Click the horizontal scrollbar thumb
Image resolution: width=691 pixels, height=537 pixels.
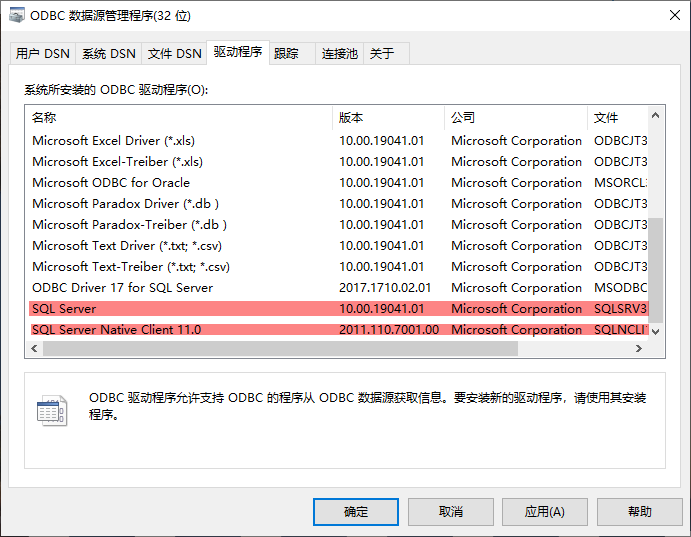click(x=280, y=348)
